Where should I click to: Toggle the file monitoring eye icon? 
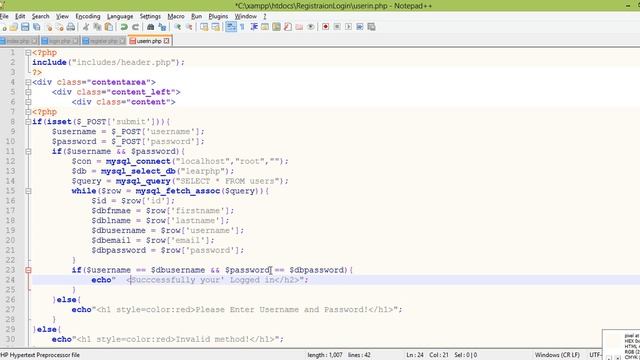[311, 27]
